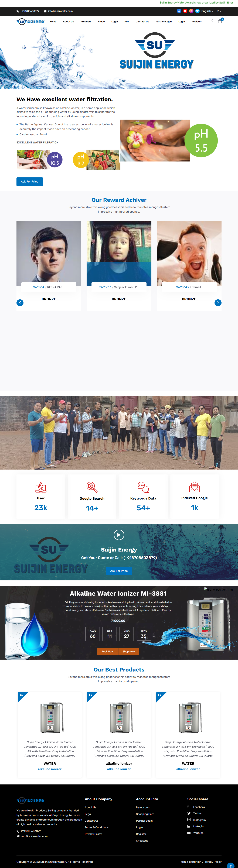Open the YouTube icon in top bar
The height and width of the screenshot is (868, 238).
(185, 11)
